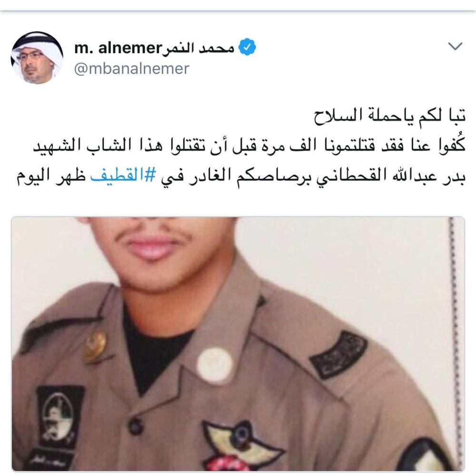Expand the tweet options chevron

455,46
